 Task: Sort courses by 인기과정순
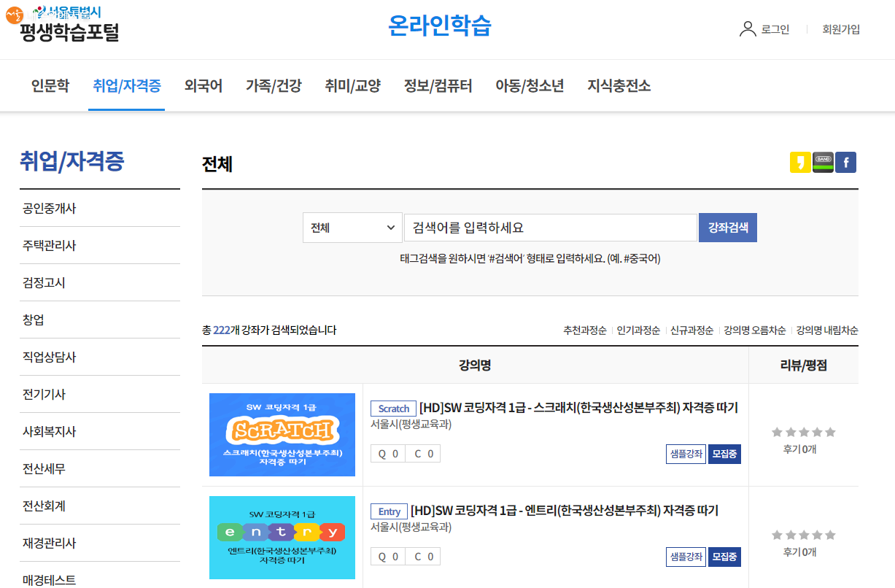(x=638, y=330)
